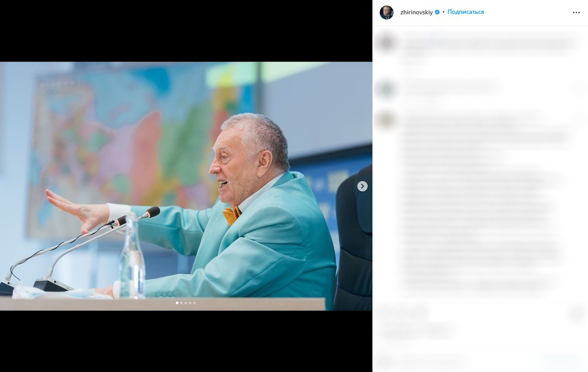Viewport: 588px width, 372px height.
Task: Click the main photo of the post
Action: 186,186
